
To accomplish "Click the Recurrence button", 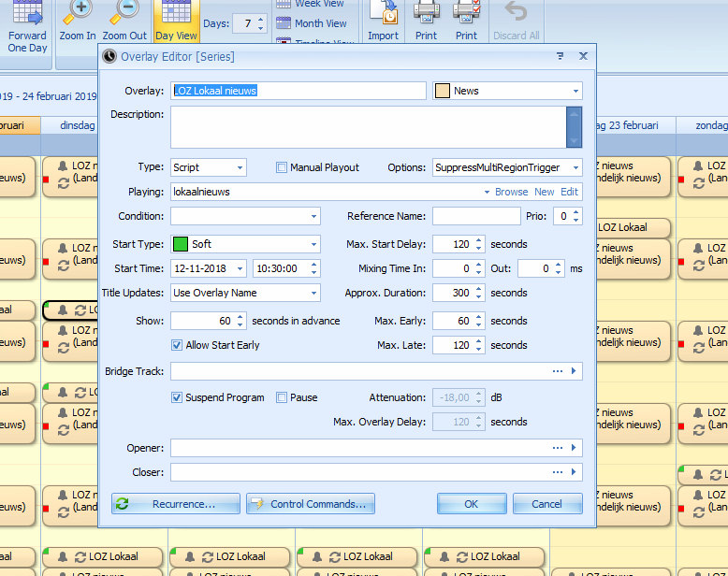I will coord(176,504).
